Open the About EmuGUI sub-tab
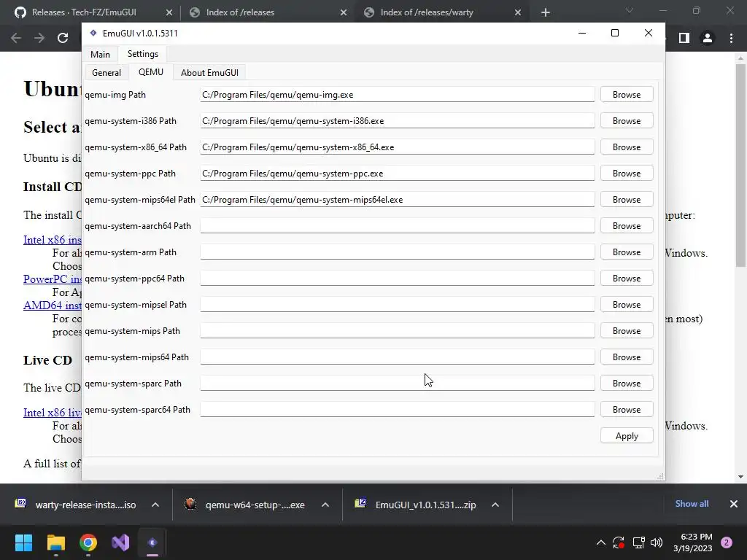The width and height of the screenshot is (747, 560). click(x=209, y=72)
